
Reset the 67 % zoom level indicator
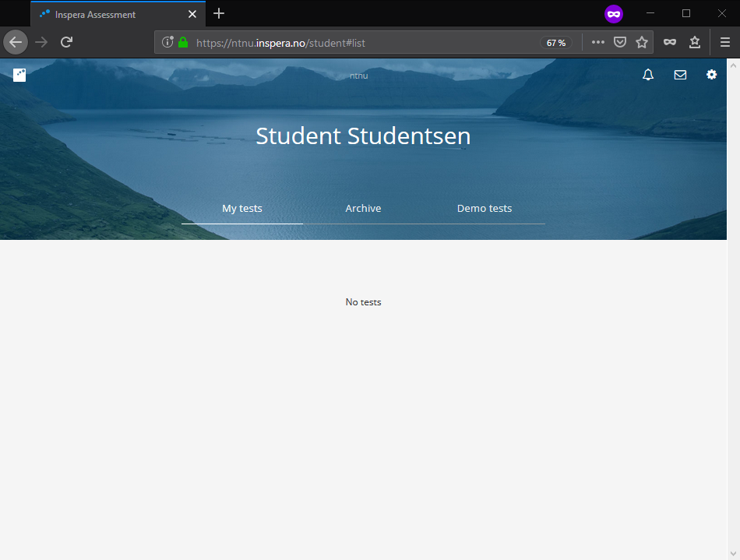pyautogui.click(x=556, y=43)
